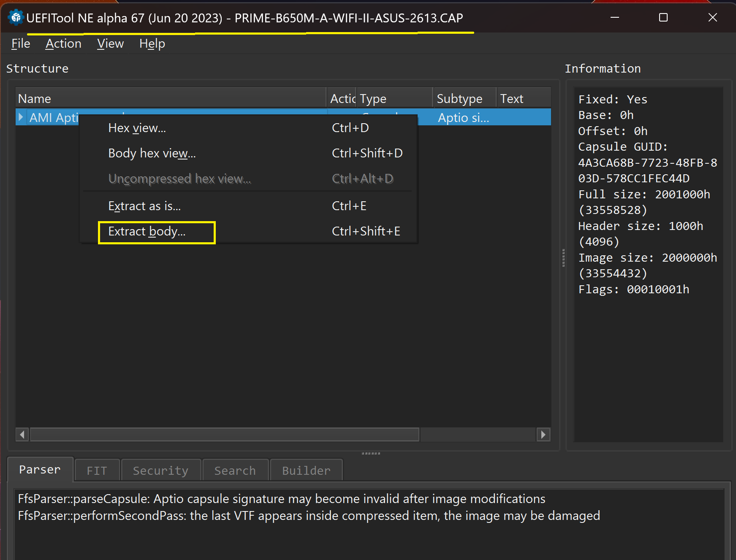Expand the AMI Aptio capsule tree item
The image size is (736, 560).
(21, 117)
